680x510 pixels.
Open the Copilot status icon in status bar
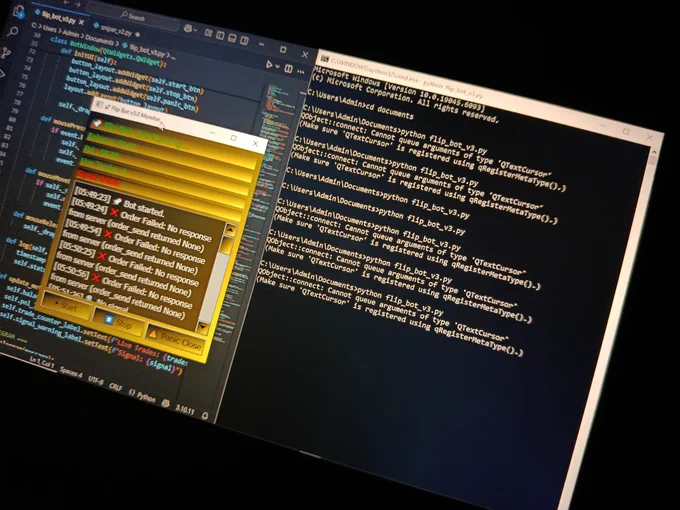(x=165, y=403)
